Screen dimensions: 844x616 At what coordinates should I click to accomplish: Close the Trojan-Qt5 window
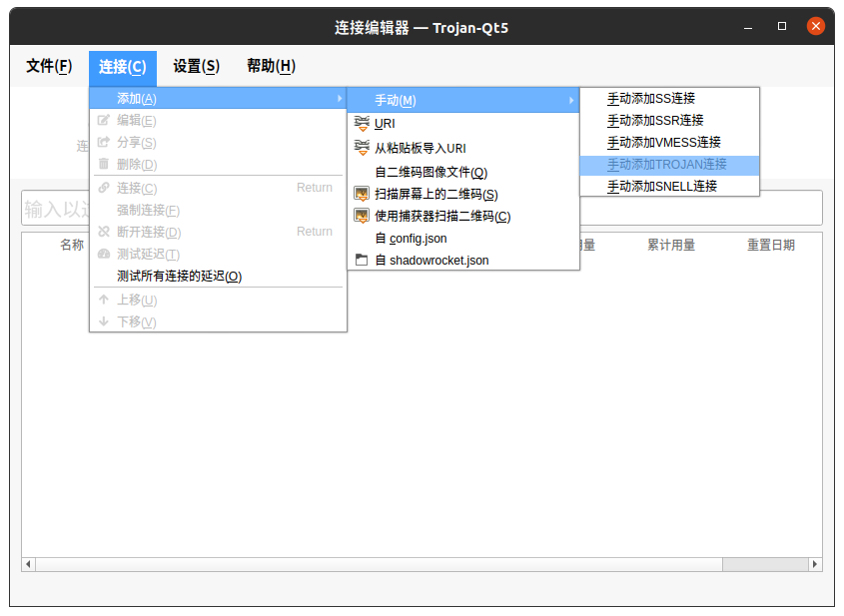816,26
